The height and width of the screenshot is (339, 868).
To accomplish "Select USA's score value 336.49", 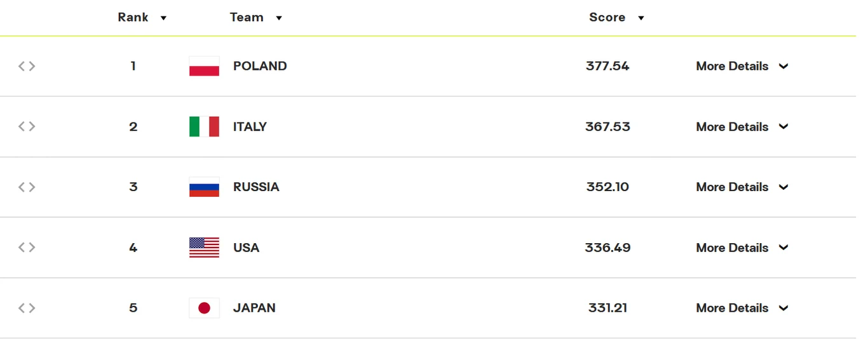I will 607,248.
